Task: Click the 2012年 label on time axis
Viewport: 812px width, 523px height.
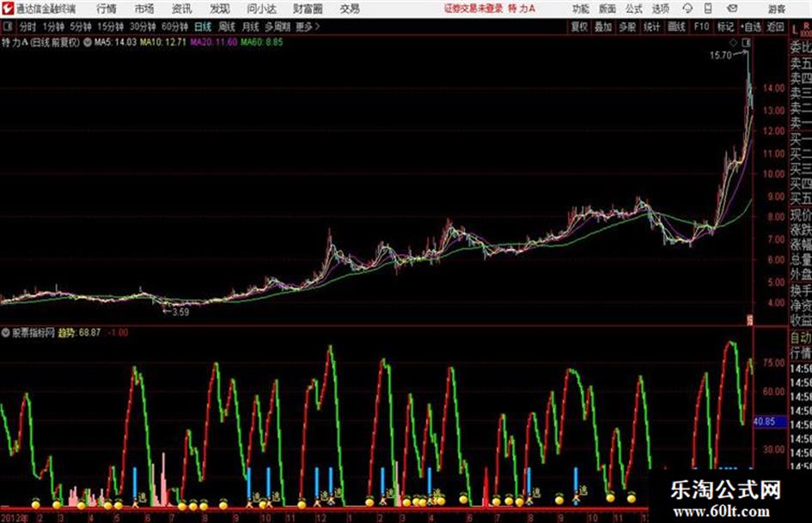Action: (x=15, y=518)
